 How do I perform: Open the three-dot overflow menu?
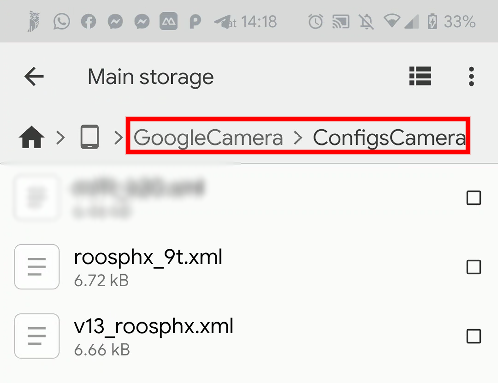(471, 76)
